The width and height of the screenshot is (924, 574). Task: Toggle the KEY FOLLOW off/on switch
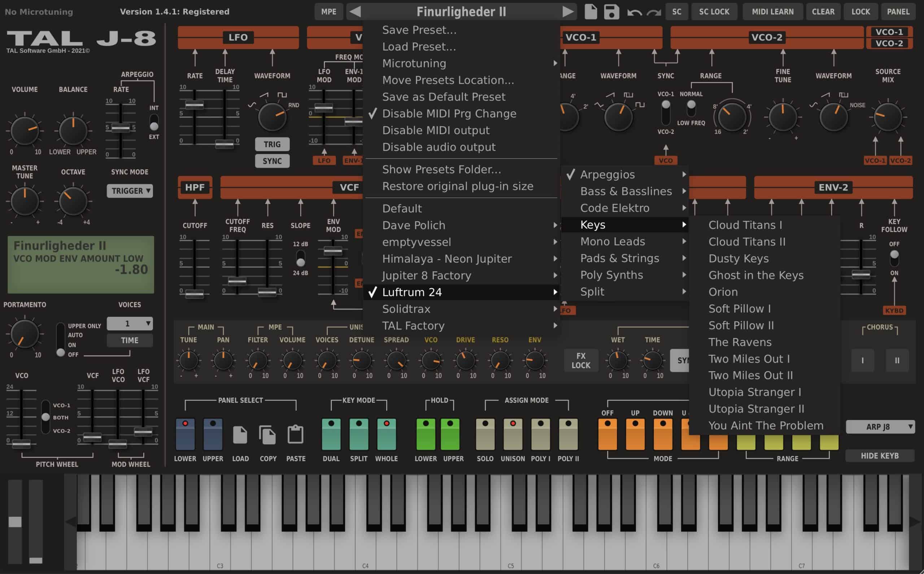(x=894, y=258)
